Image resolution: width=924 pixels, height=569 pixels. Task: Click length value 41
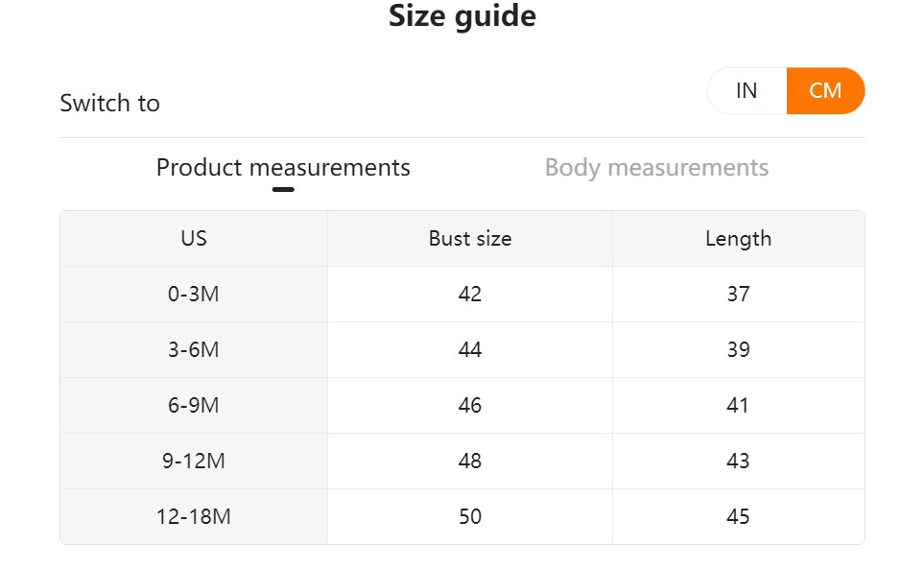(x=738, y=406)
